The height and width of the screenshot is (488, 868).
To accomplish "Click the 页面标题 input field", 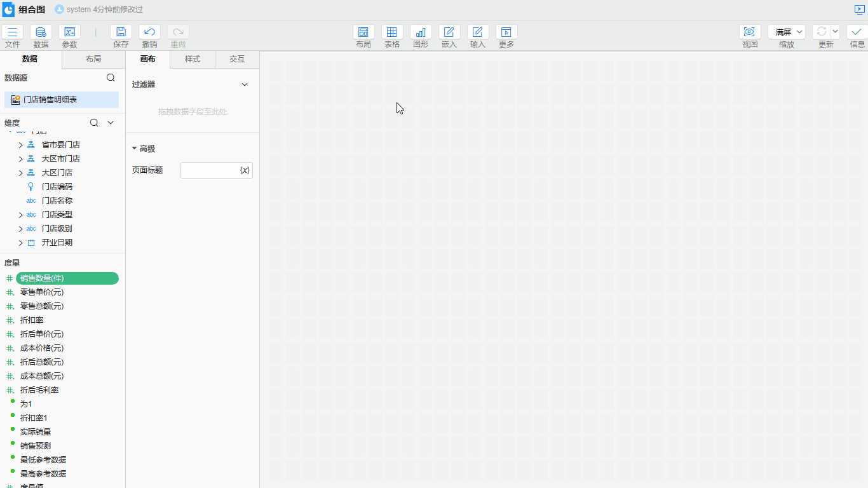I will (210, 170).
